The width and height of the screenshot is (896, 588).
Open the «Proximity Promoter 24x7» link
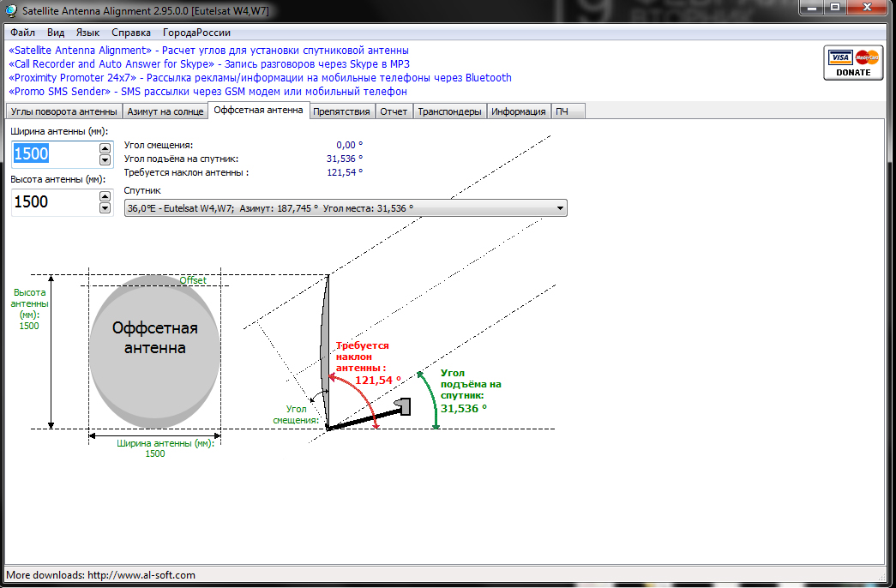pyautogui.click(x=260, y=78)
